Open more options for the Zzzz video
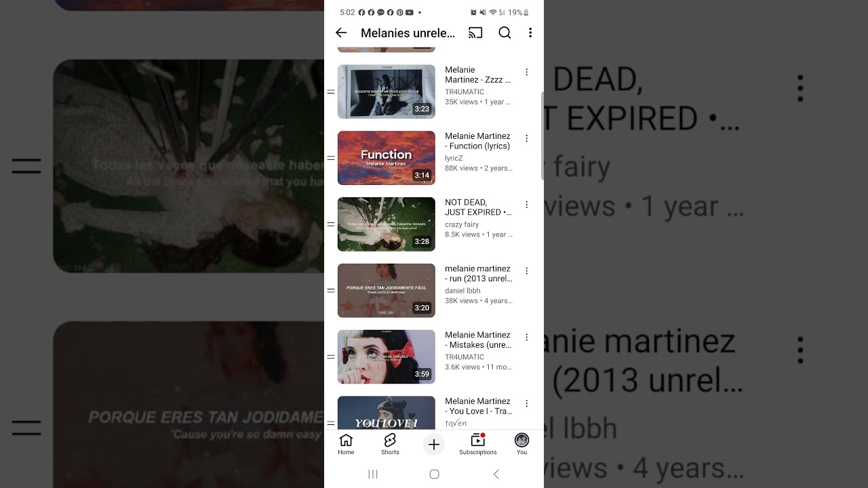The image size is (868, 488). point(526,72)
